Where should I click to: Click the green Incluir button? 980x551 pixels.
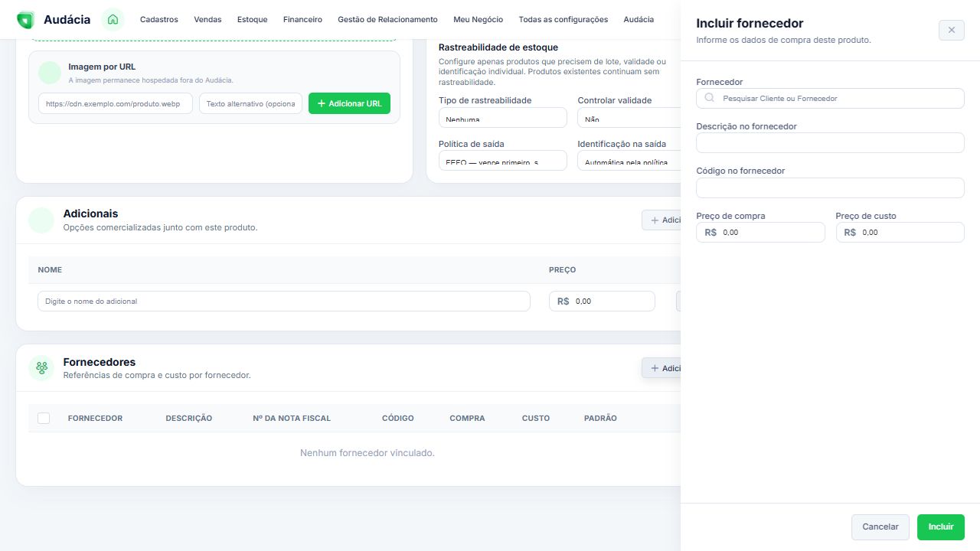click(941, 527)
